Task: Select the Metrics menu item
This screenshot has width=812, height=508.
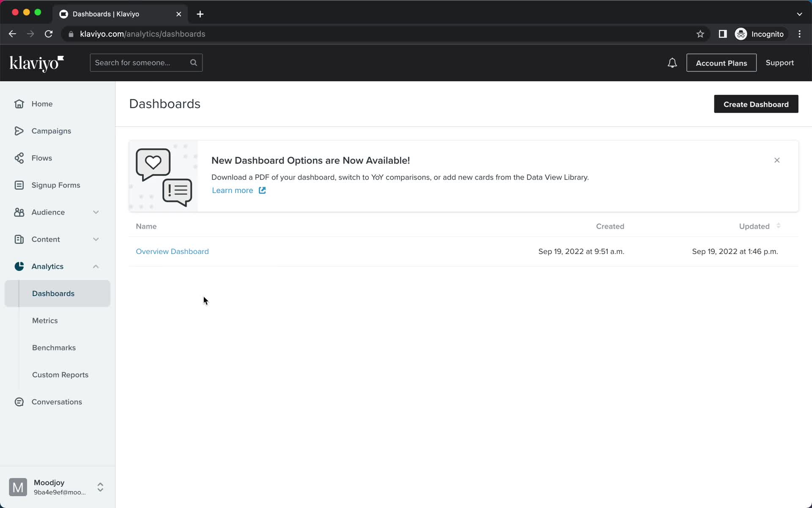Action: click(x=45, y=320)
